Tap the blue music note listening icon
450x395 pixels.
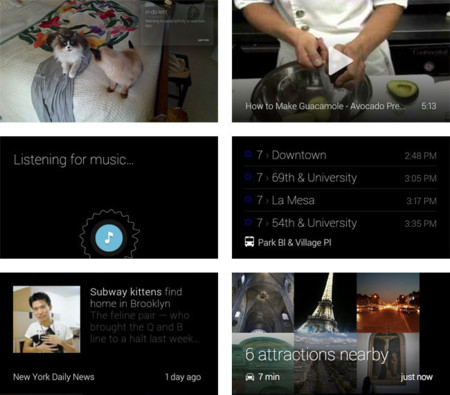109,238
